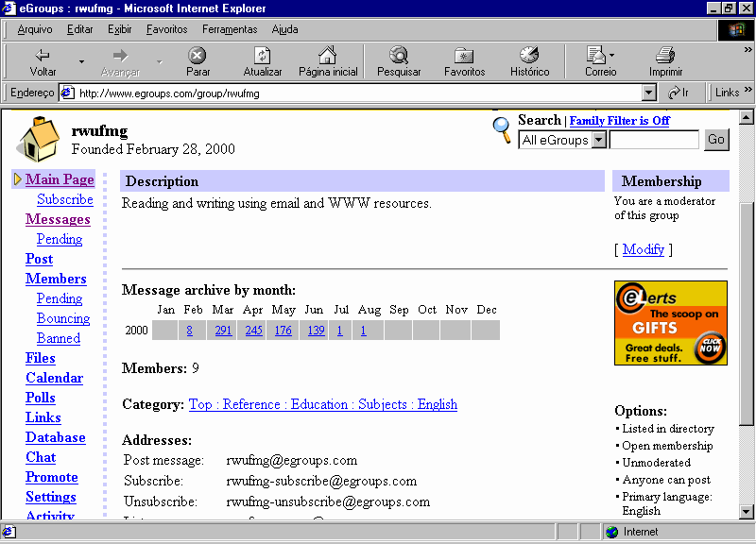Open May archive with 176 messages
756x544 pixels.
point(283,330)
